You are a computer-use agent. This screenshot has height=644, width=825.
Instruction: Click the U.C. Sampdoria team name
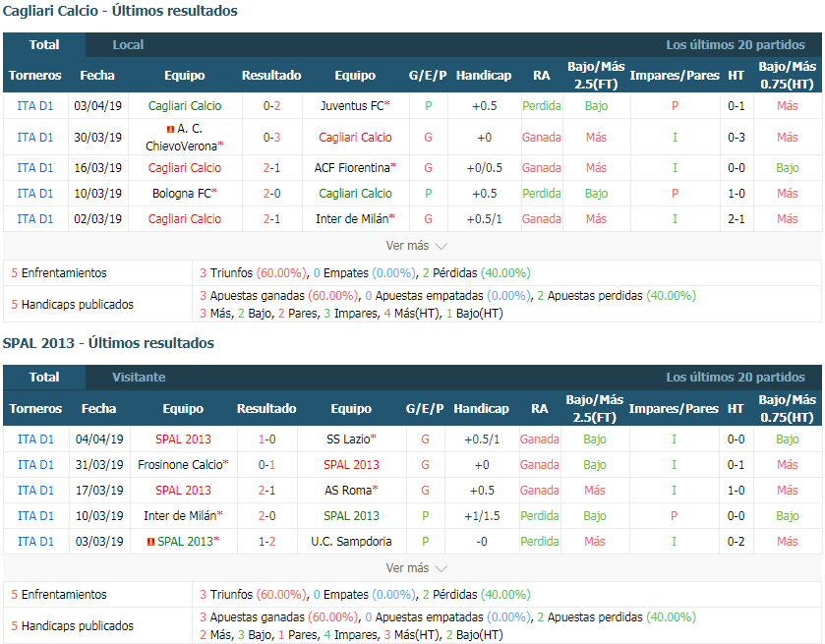point(351,542)
